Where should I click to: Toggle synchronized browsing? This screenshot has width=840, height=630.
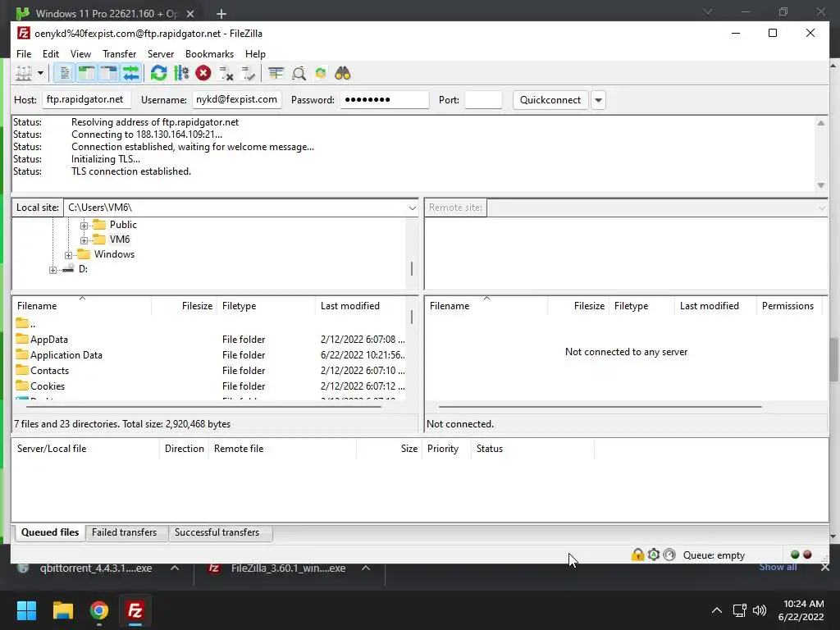pyautogui.click(x=321, y=73)
